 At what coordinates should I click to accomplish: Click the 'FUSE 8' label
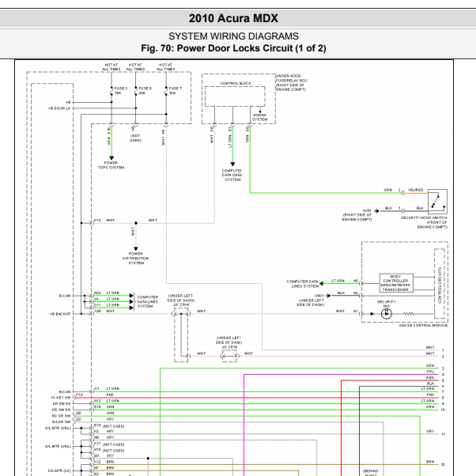click(x=145, y=89)
